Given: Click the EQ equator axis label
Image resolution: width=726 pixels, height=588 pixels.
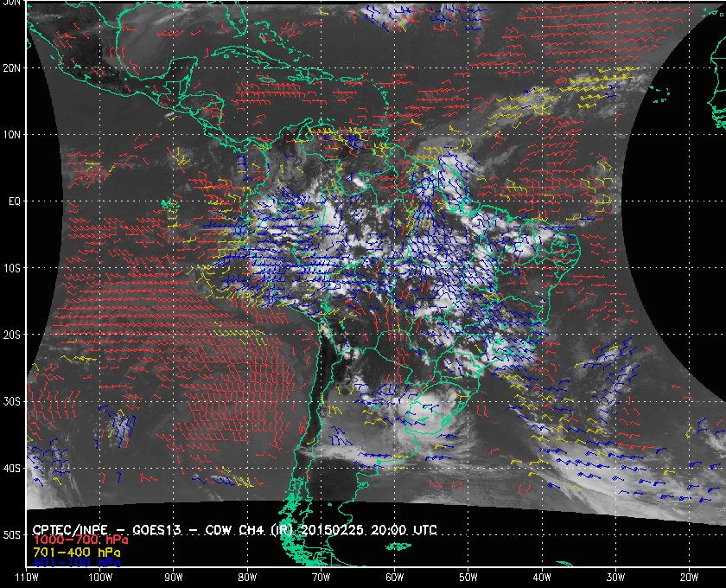Looking at the screenshot, I should (13, 201).
